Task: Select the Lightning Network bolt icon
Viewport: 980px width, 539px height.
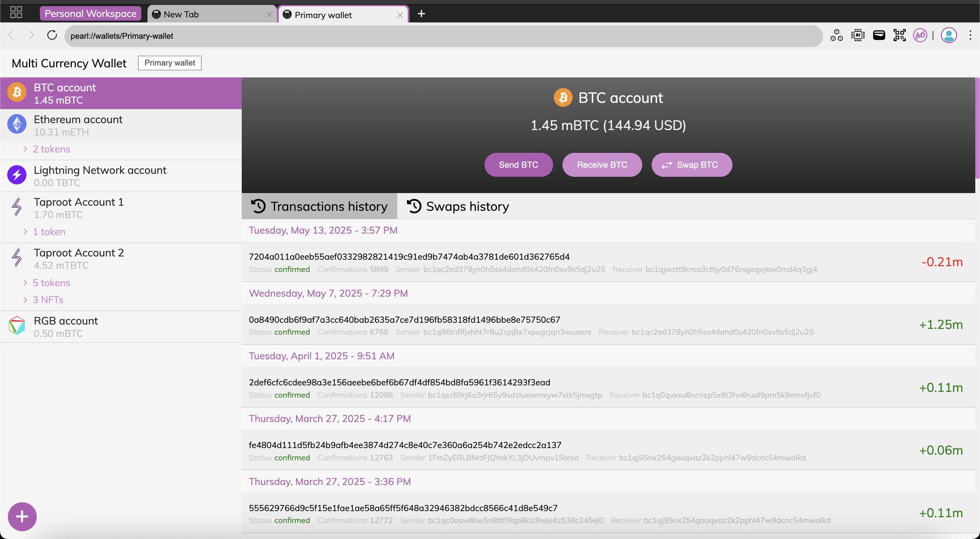Action: click(x=17, y=175)
